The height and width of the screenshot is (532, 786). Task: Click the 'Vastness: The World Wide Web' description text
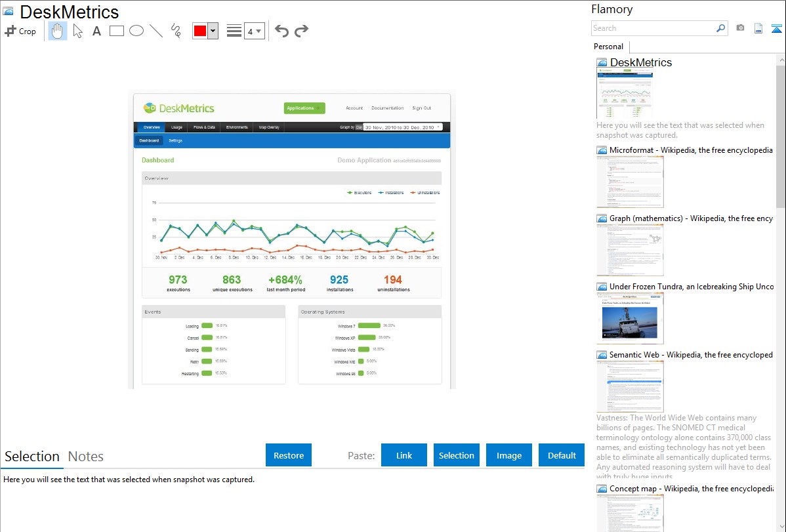(x=684, y=447)
